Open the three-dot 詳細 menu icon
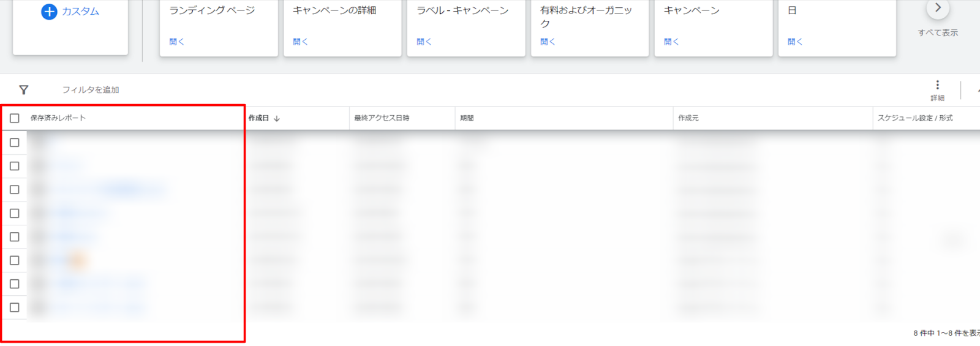 (937, 85)
